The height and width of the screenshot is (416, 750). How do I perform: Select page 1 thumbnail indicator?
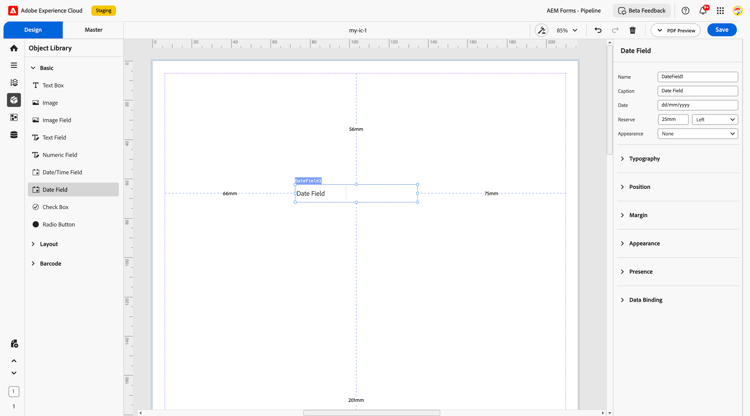[14, 392]
